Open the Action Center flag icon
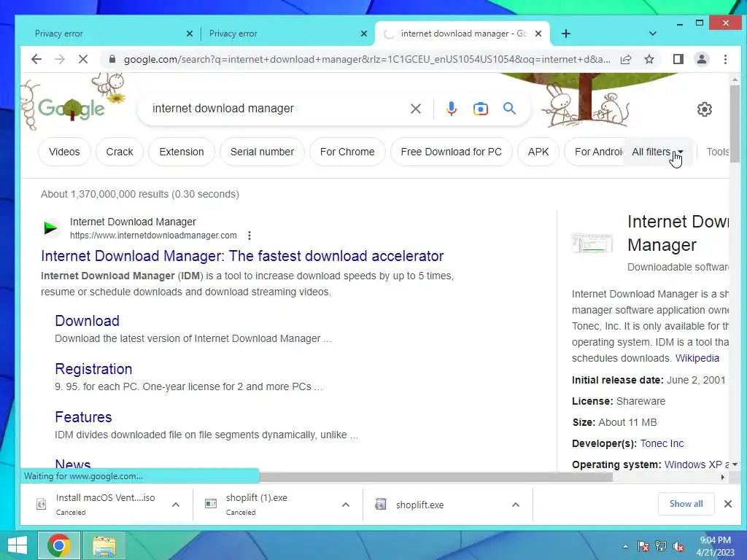This screenshot has width=747, height=560. tap(643, 546)
